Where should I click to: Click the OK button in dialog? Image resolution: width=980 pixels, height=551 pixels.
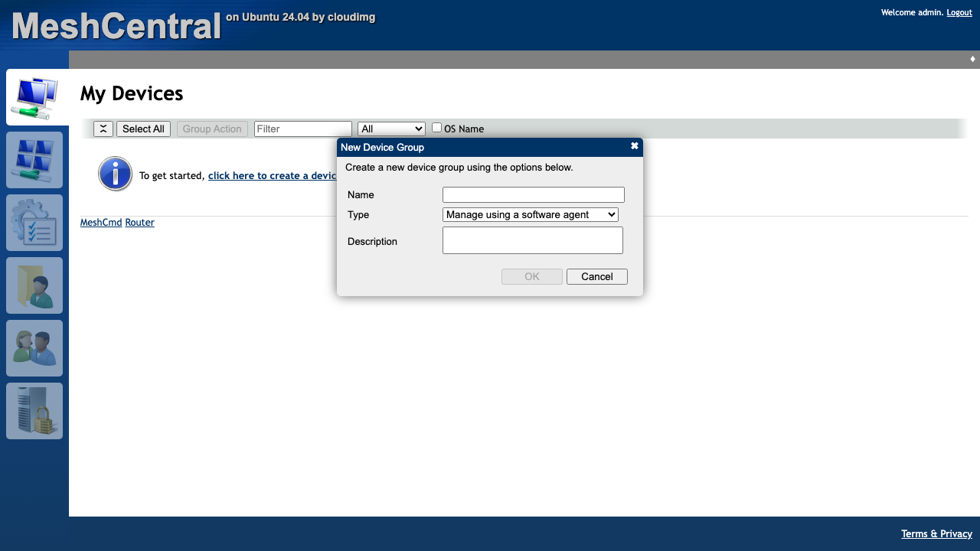532,276
